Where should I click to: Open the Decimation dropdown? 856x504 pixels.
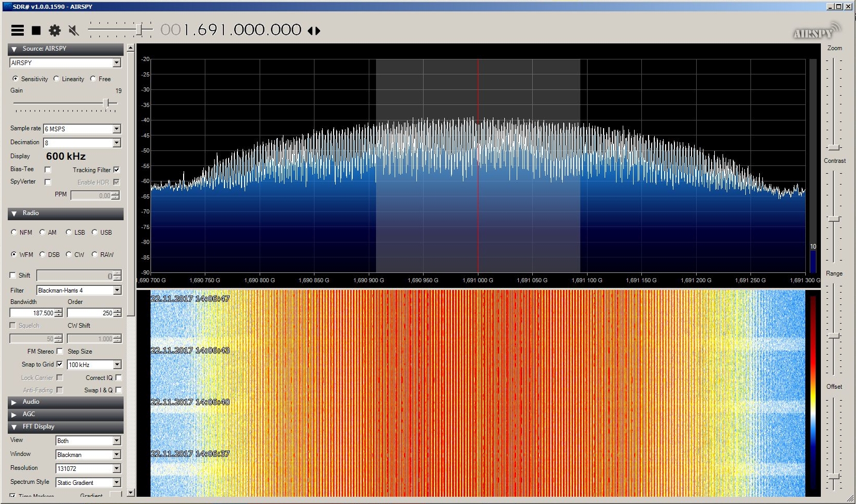[x=82, y=143]
